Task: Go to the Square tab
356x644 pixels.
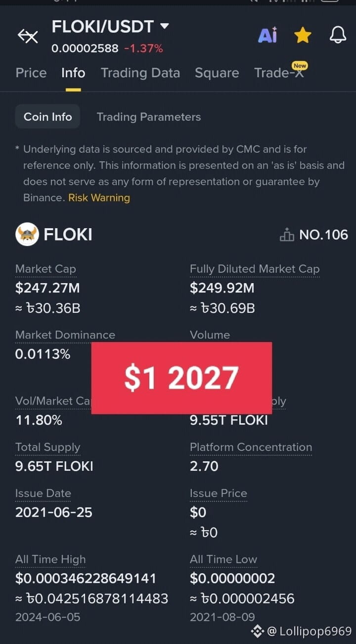Action: coord(217,73)
